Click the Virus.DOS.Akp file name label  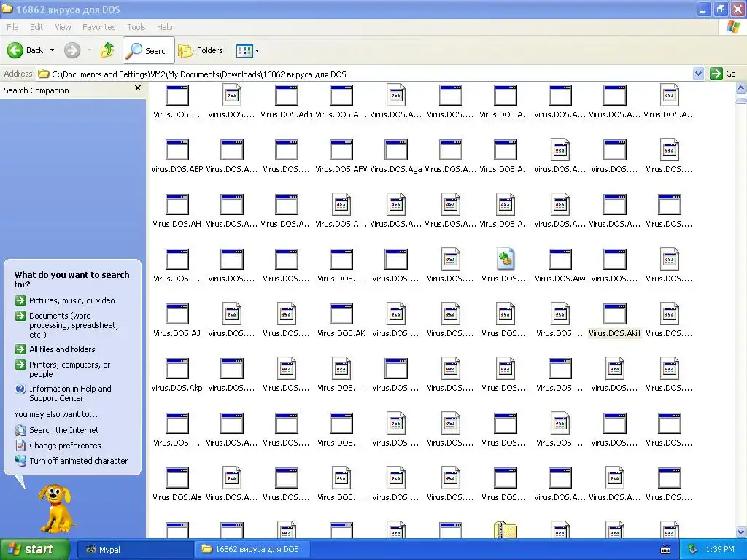pos(177,388)
